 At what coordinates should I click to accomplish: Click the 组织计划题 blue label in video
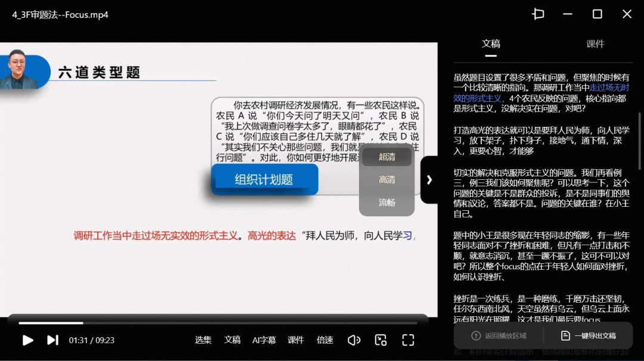click(x=265, y=180)
